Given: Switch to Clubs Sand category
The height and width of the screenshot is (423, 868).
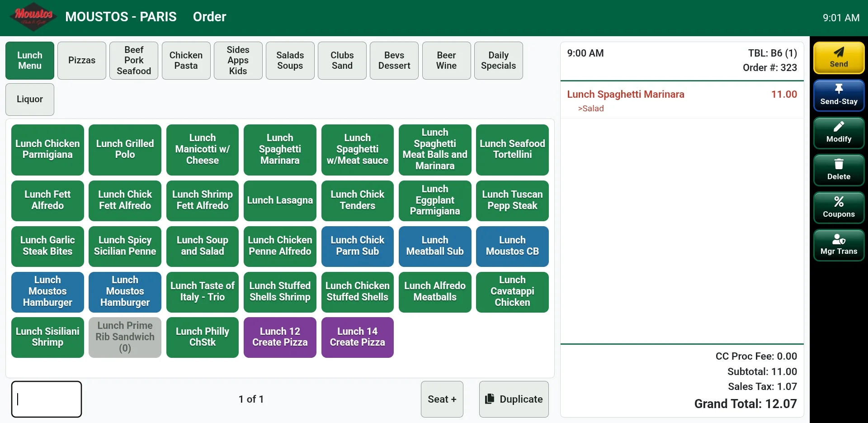Looking at the screenshot, I should 342,61.
